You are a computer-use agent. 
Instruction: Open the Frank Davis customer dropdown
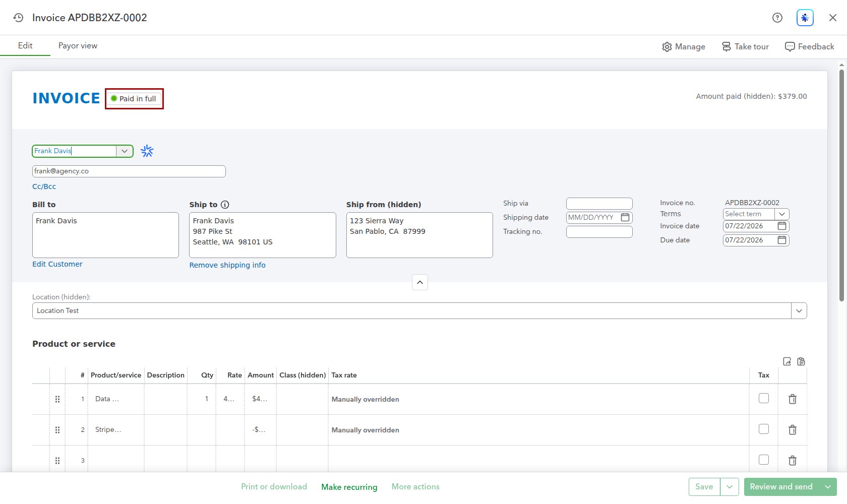(x=125, y=151)
